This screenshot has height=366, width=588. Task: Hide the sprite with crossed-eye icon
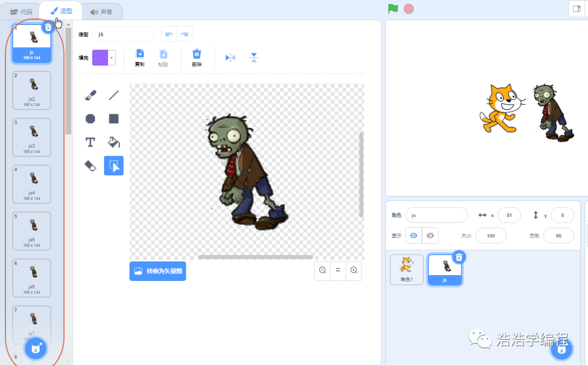pos(430,235)
